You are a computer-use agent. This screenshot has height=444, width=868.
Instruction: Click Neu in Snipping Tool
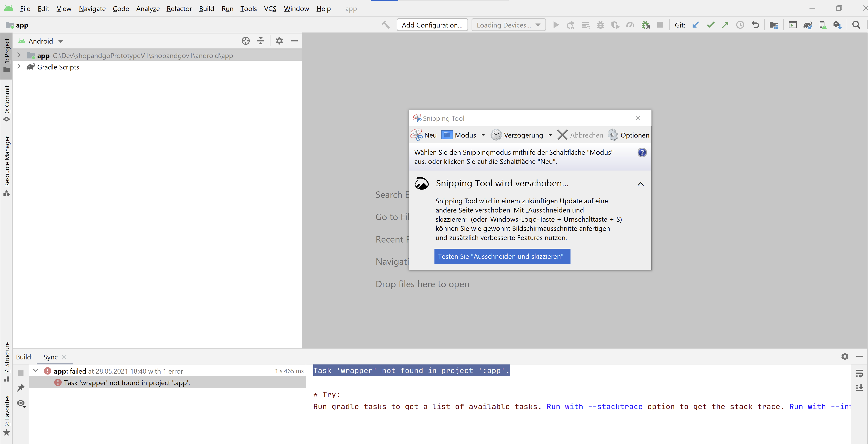[x=424, y=135]
